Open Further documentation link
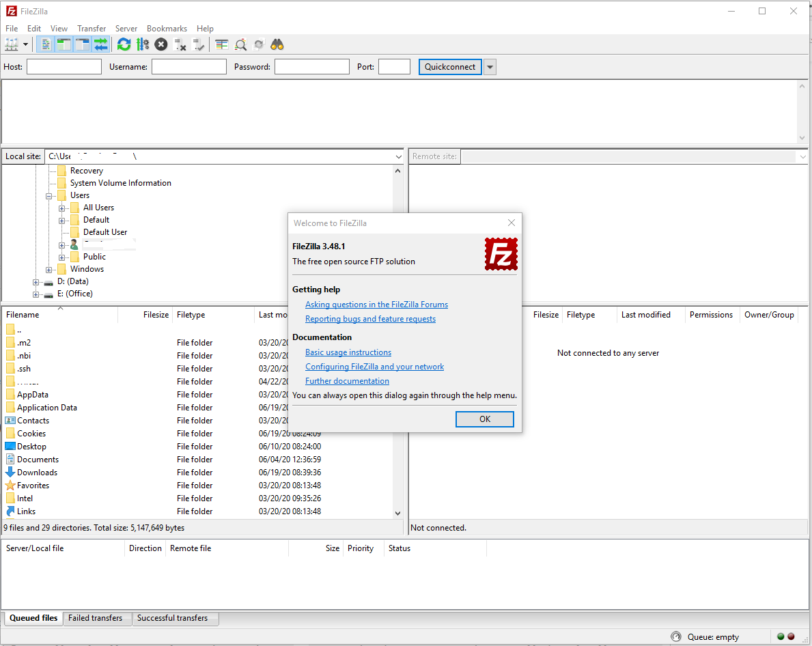 point(347,381)
